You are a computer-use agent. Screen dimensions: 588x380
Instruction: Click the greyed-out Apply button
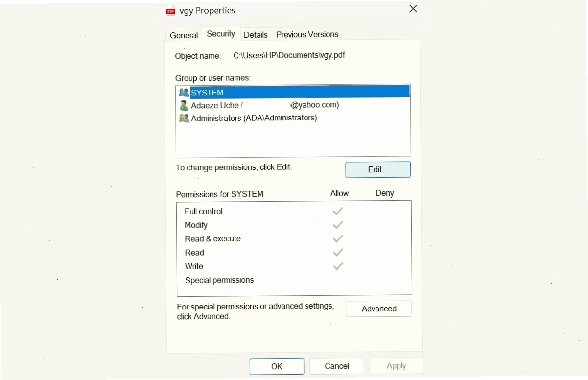(396, 366)
